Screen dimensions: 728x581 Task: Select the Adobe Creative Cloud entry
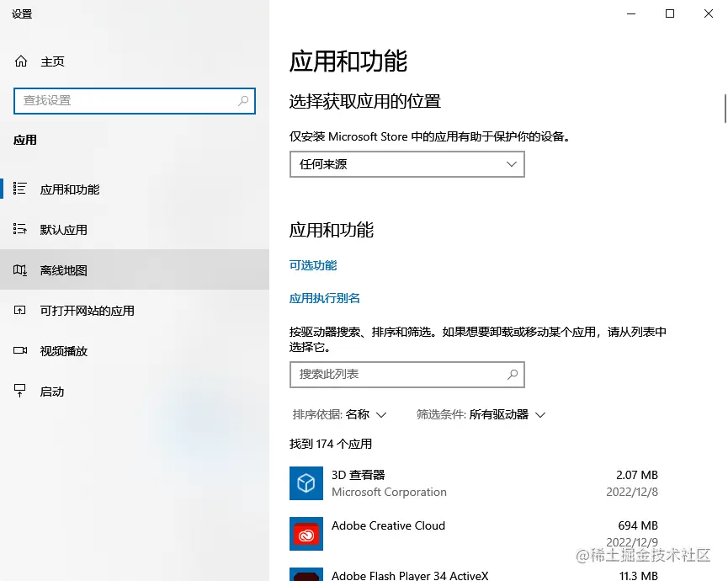pos(474,534)
